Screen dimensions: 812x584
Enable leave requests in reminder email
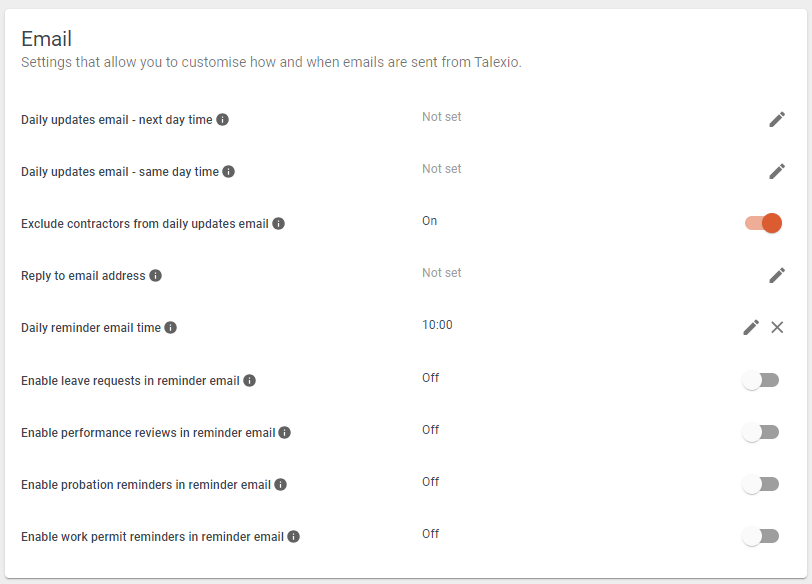(x=760, y=381)
